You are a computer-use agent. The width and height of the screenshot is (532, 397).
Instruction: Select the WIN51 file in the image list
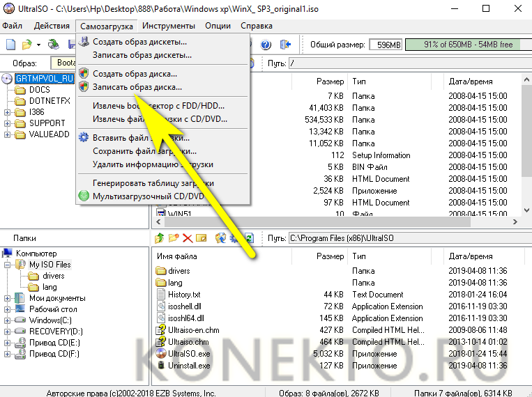180,214
